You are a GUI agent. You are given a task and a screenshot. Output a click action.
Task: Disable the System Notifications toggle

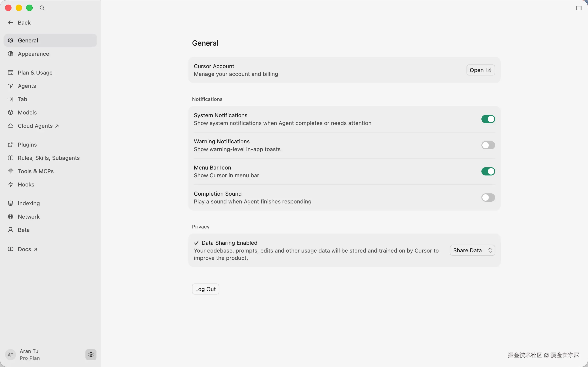488,119
